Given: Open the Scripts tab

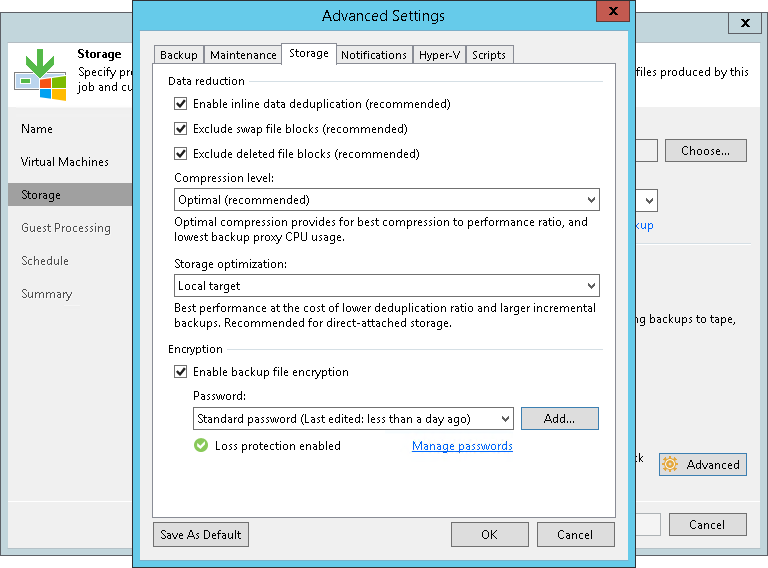Looking at the screenshot, I should 489,55.
